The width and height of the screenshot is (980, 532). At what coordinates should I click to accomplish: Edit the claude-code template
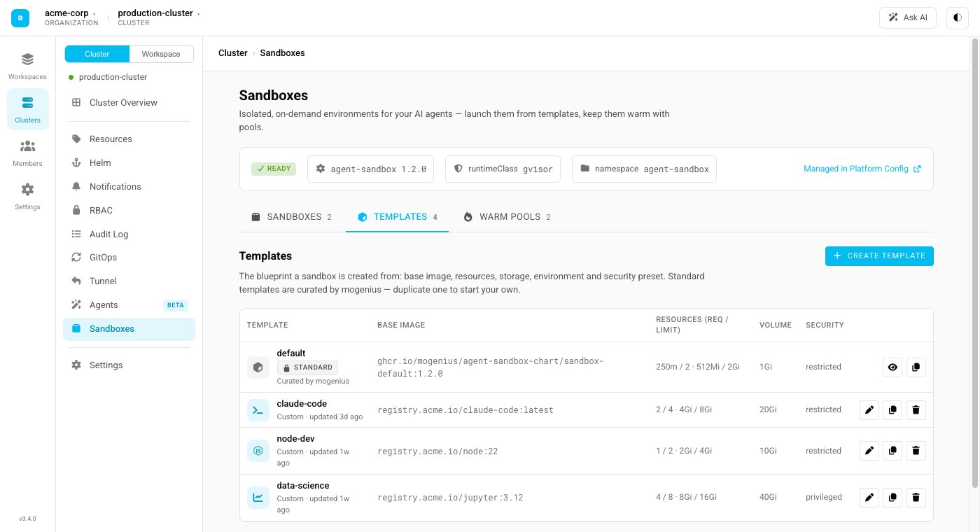[869, 410]
